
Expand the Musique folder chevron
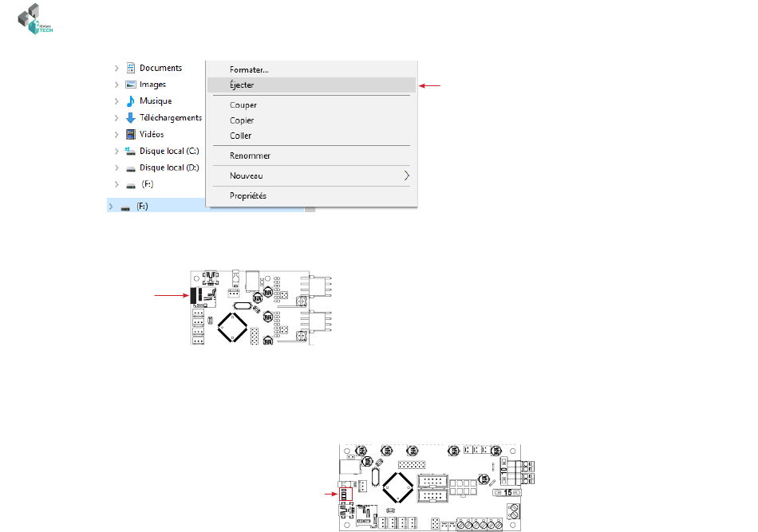pos(116,101)
